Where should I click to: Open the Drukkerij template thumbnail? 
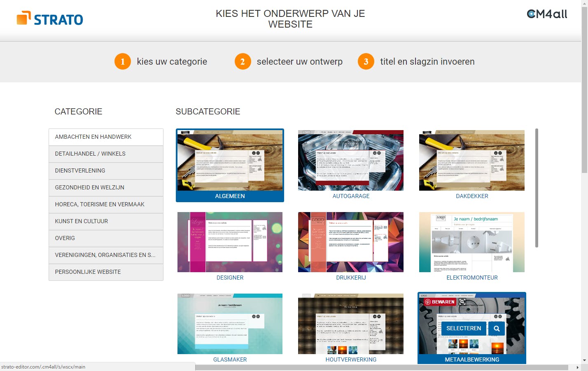351,242
